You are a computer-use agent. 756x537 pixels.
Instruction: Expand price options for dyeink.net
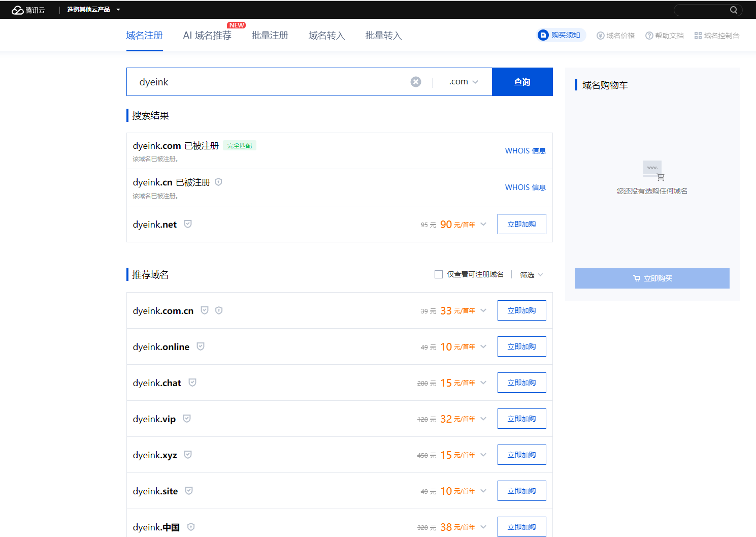click(x=483, y=224)
